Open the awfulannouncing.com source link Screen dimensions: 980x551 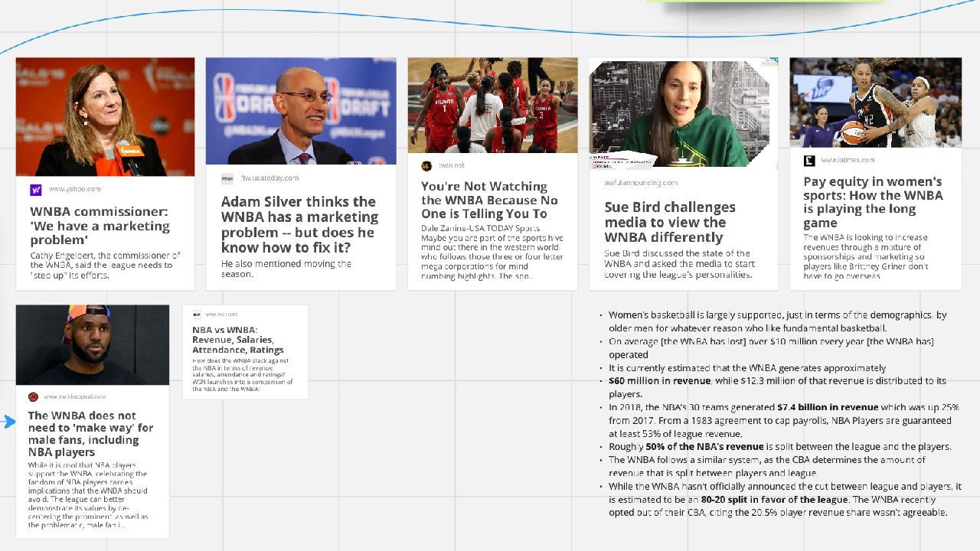pos(641,183)
